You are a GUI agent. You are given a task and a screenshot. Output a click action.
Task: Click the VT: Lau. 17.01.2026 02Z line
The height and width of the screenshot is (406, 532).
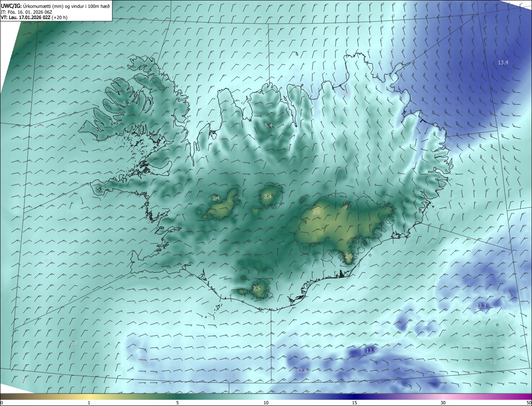tap(34, 17)
